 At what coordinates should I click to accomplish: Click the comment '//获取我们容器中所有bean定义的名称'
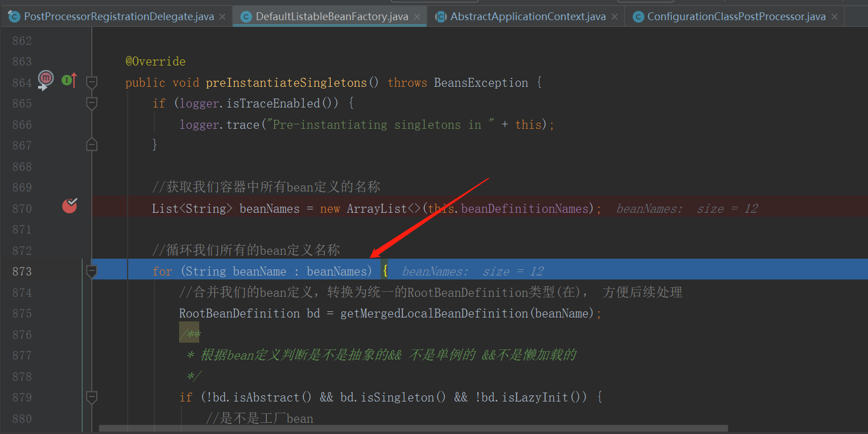click(x=266, y=187)
